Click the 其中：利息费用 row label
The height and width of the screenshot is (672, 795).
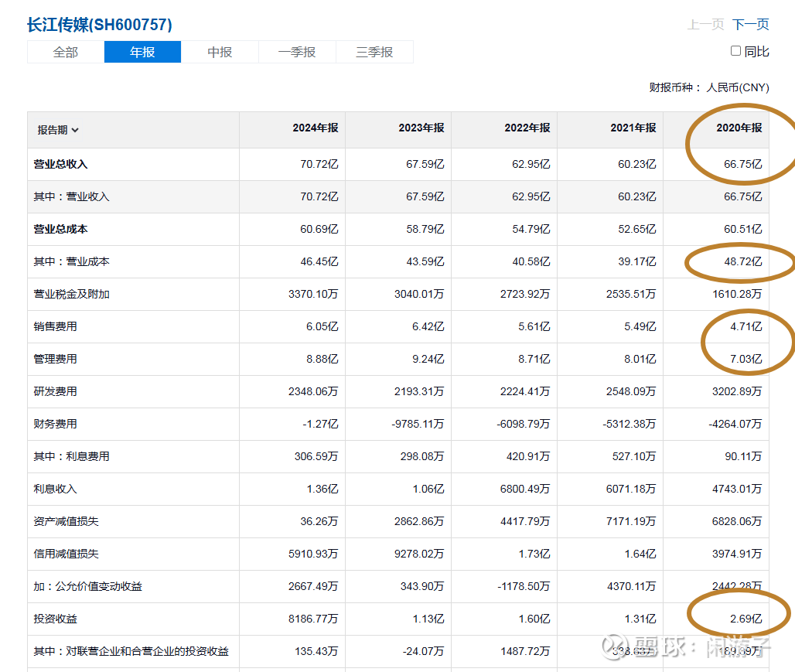click(x=71, y=456)
